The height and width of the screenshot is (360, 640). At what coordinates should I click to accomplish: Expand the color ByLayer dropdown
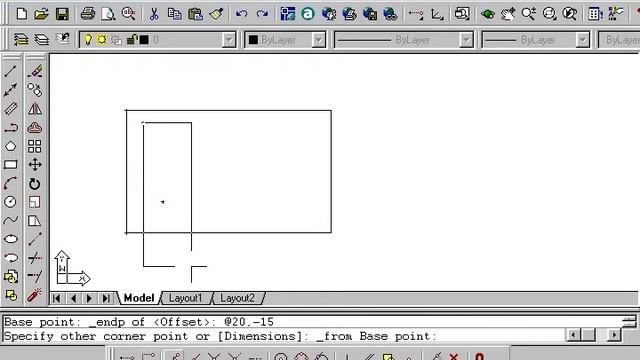(x=318, y=40)
